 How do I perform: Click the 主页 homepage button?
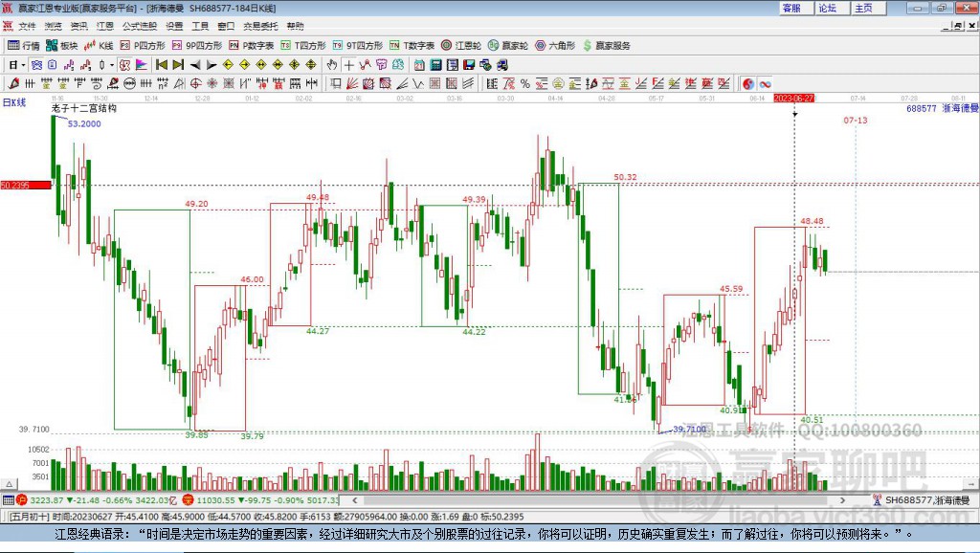tap(868, 8)
